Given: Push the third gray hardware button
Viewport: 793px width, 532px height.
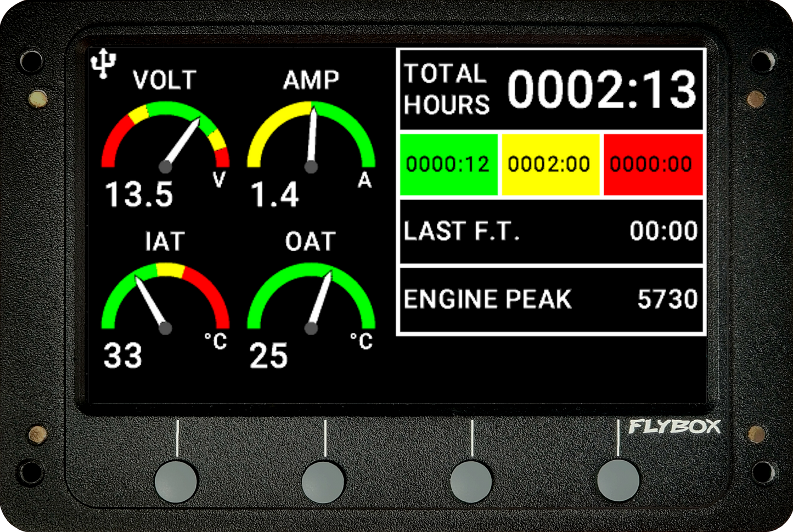Looking at the screenshot, I should tap(471, 481).
